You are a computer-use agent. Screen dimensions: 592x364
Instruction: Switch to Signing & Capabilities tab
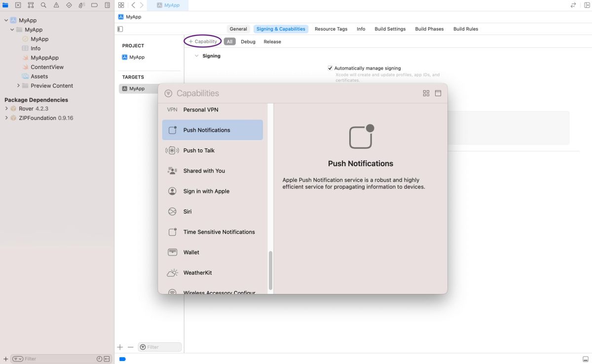click(x=281, y=29)
